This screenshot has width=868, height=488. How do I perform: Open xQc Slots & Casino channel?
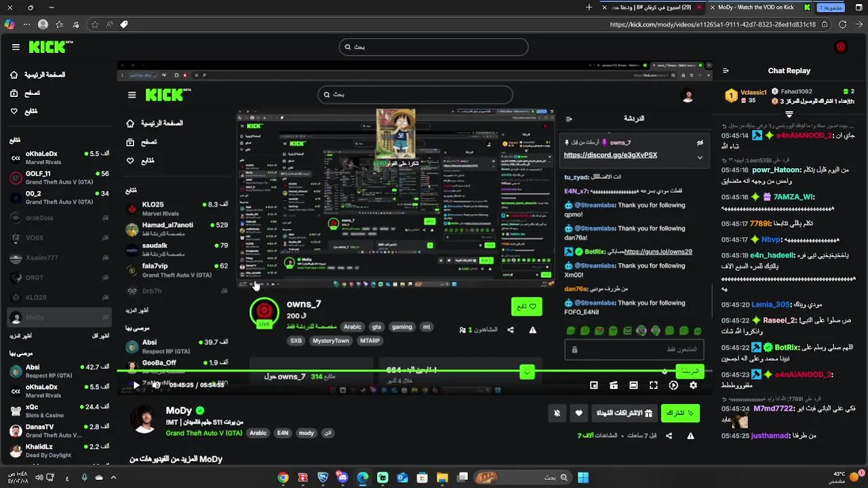[x=58, y=411]
